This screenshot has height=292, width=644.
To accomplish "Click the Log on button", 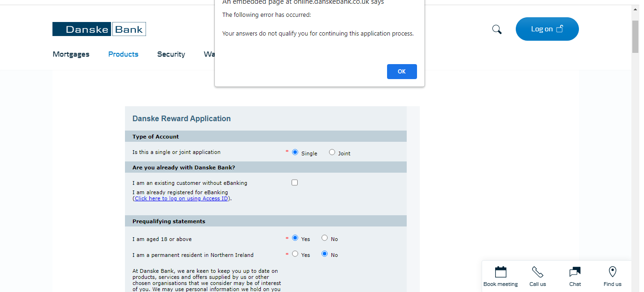I will tap(547, 29).
